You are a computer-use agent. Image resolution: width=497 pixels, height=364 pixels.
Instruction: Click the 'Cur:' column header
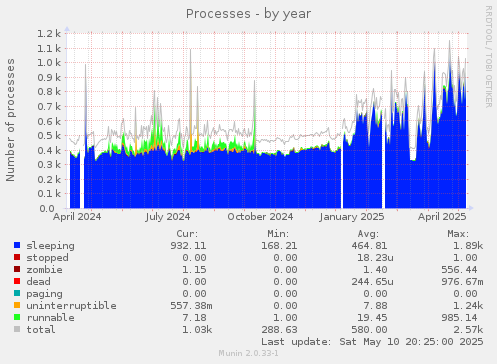187,234
